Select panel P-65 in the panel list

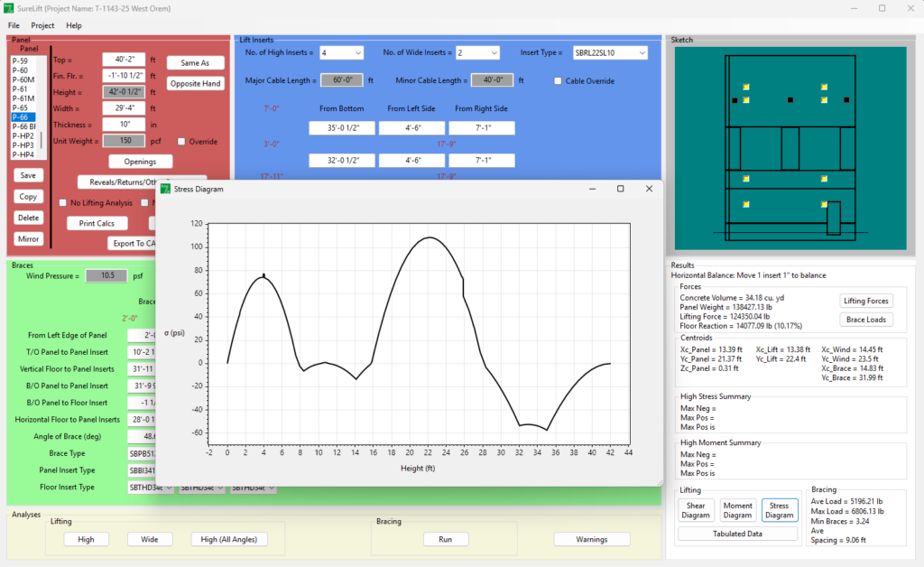[20, 107]
